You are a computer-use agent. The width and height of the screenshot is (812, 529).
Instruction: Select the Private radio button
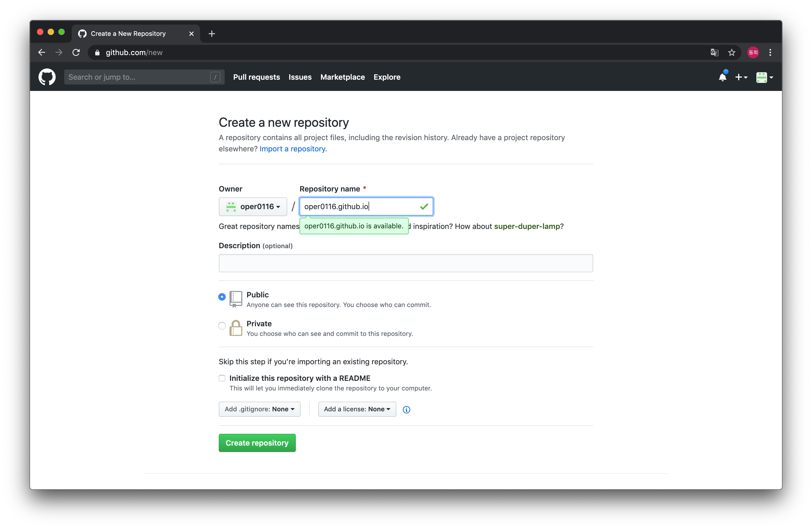click(222, 326)
